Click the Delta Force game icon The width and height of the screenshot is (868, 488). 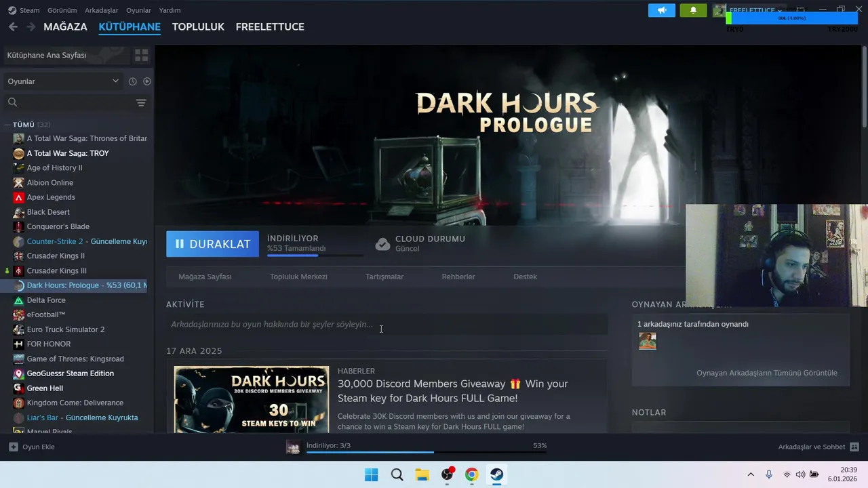point(19,300)
